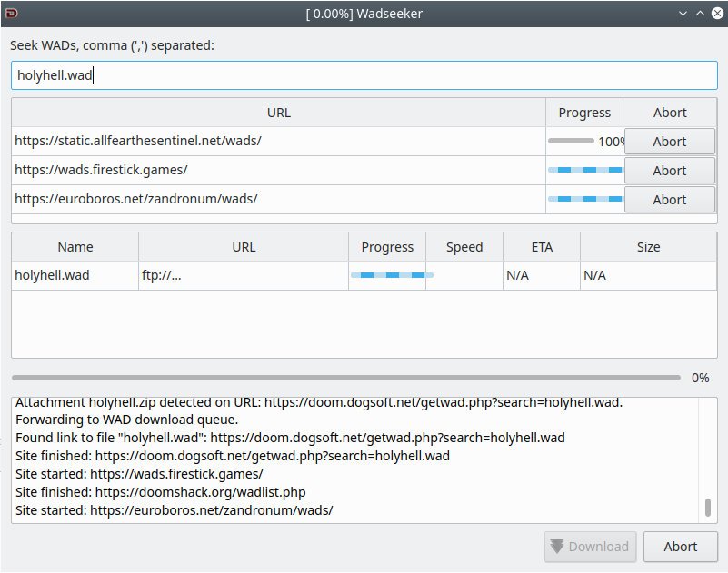Click the ETA column header
The image size is (728, 573).
click(542, 247)
